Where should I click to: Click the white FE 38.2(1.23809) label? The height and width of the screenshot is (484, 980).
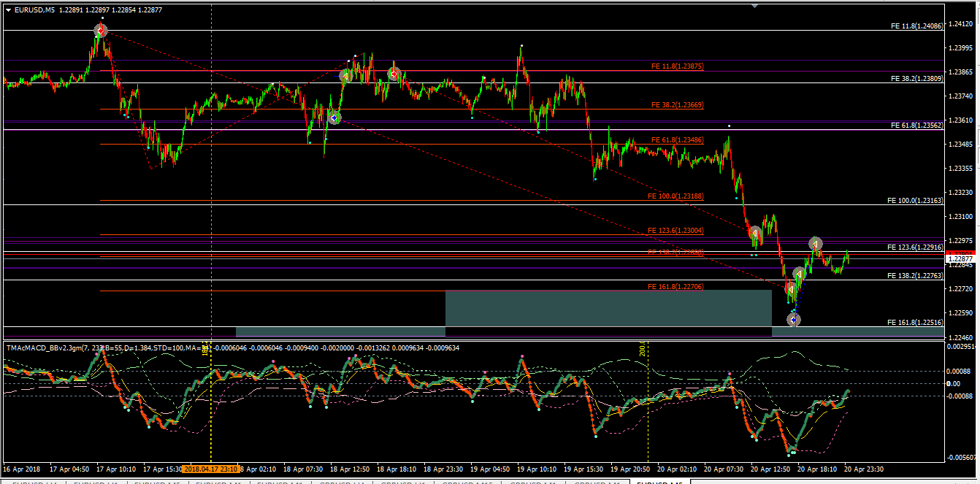tap(917, 78)
